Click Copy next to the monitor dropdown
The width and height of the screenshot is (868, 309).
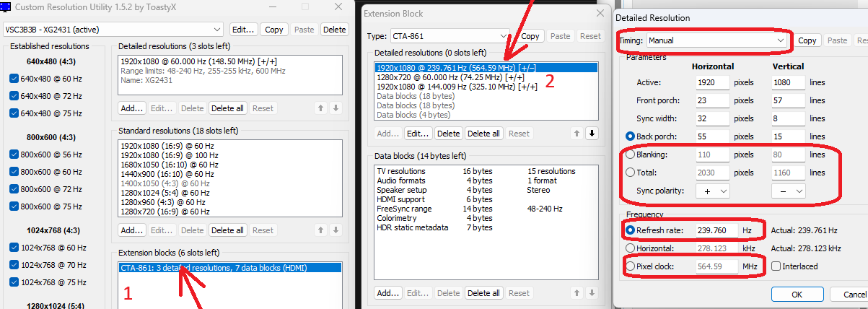(274, 30)
